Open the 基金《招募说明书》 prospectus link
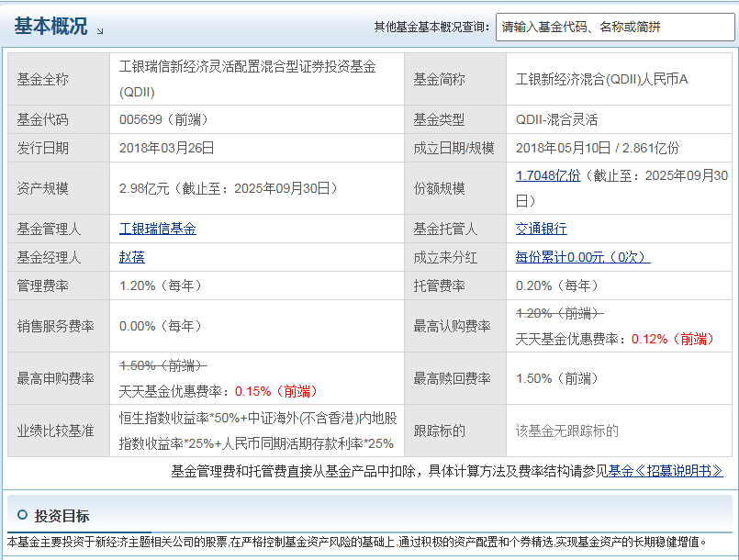 (666, 471)
